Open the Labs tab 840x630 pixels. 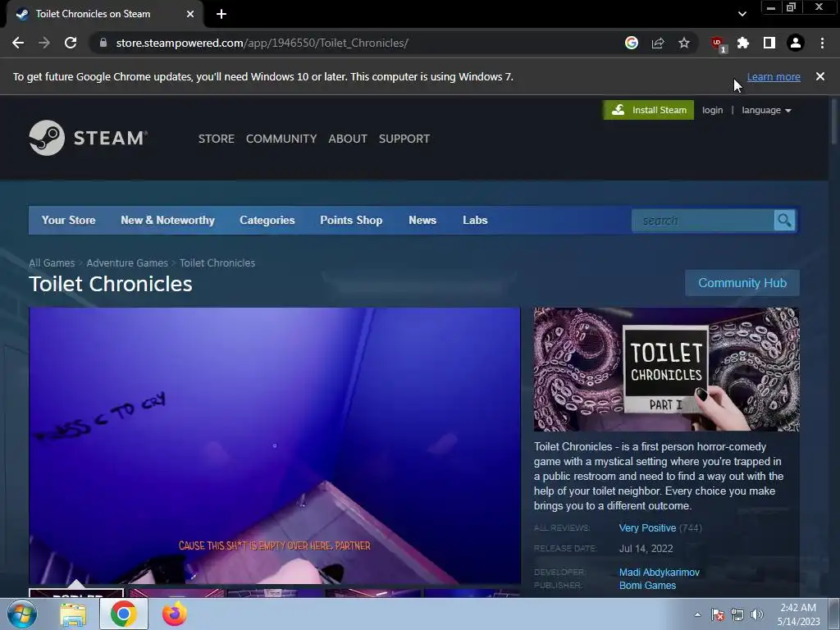pos(475,220)
